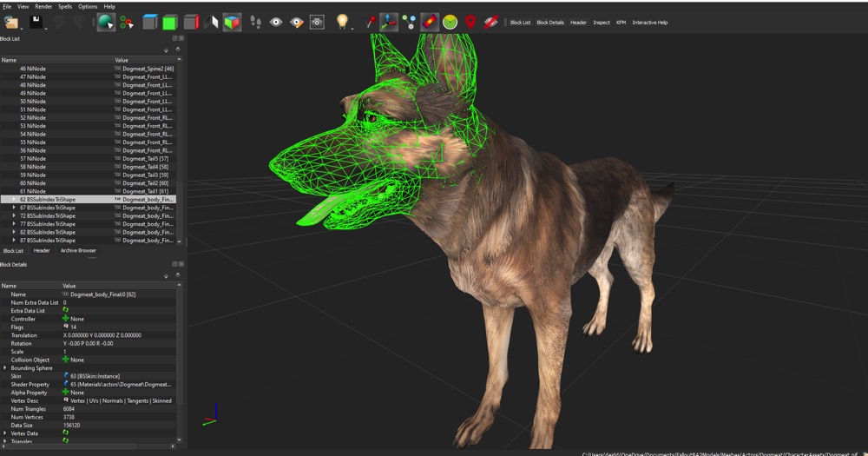Expand the 77 BSSubIndexTriShape row

tap(14, 224)
